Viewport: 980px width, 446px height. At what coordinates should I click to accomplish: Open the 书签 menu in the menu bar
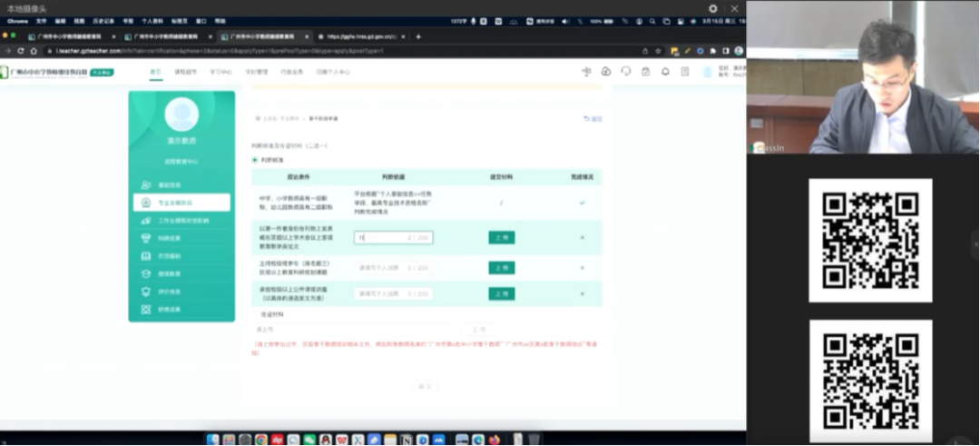pyautogui.click(x=128, y=21)
